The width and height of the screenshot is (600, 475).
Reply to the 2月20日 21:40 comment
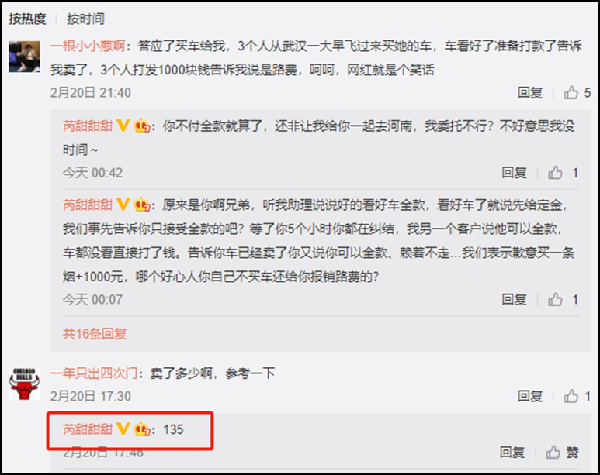pos(530,93)
